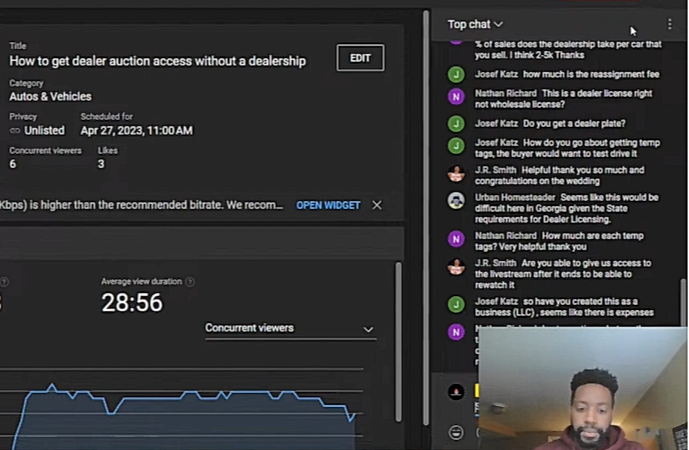The height and width of the screenshot is (450, 689).
Task: Click the stream title text
Action: (x=157, y=61)
